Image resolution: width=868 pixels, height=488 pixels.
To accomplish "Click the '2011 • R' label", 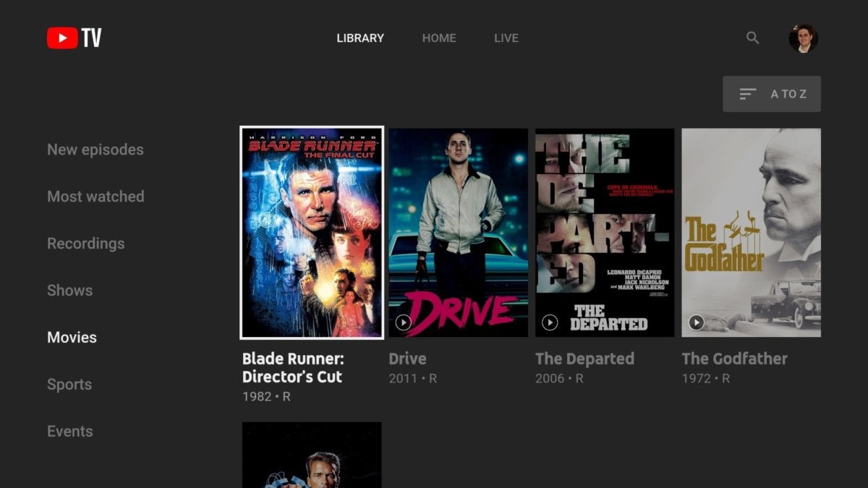I will coord(413,379).
